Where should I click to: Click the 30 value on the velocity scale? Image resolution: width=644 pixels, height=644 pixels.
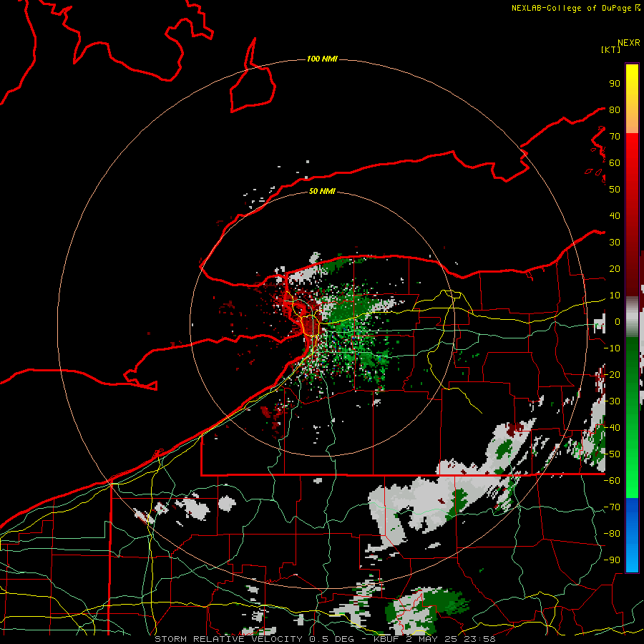pos(615,243)
